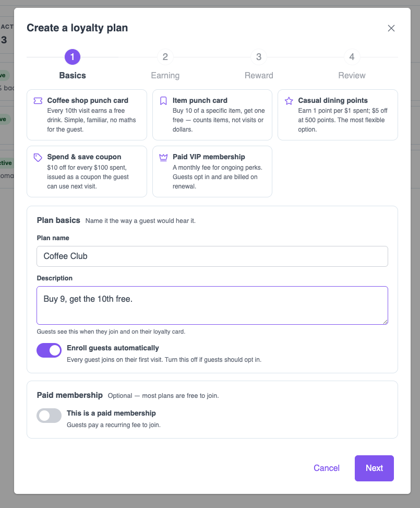Open the Earning step label
The height and width of the screenshot is (508, 420).
pyautogui.click(x=165, y=76)
